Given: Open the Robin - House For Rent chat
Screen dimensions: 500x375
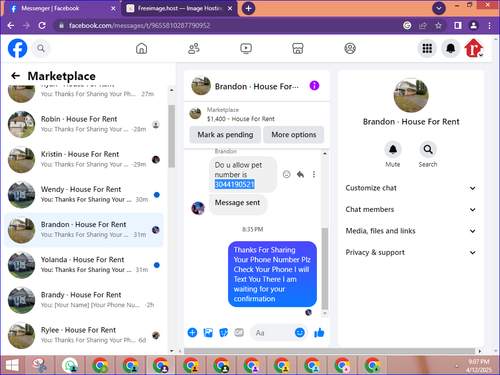Looking at the screenshot, I should [x=84, y=124].
